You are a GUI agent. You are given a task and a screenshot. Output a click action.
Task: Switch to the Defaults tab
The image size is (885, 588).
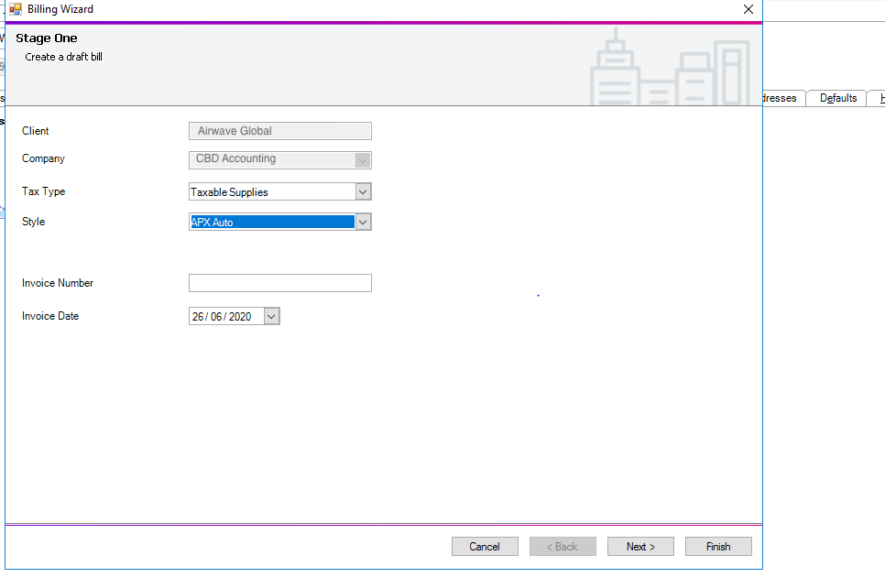[836, 98]
